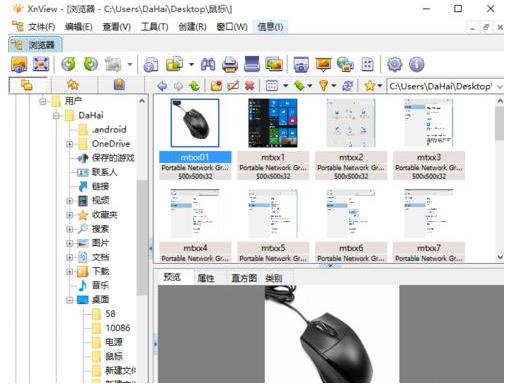Switch to the 属性 tab
Viewport: 508px width, 384px height.
pyautogui.click(x=206, y=278)
